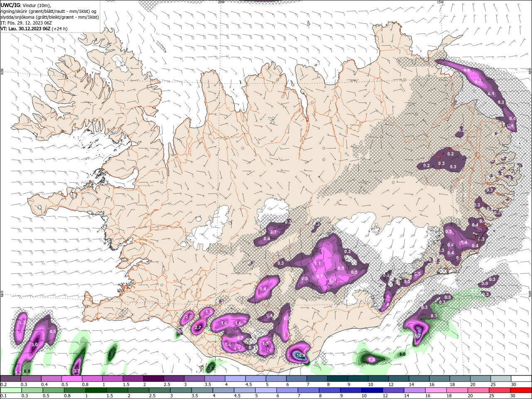Click the '25' label in the upper legend row

click(493, 385)
